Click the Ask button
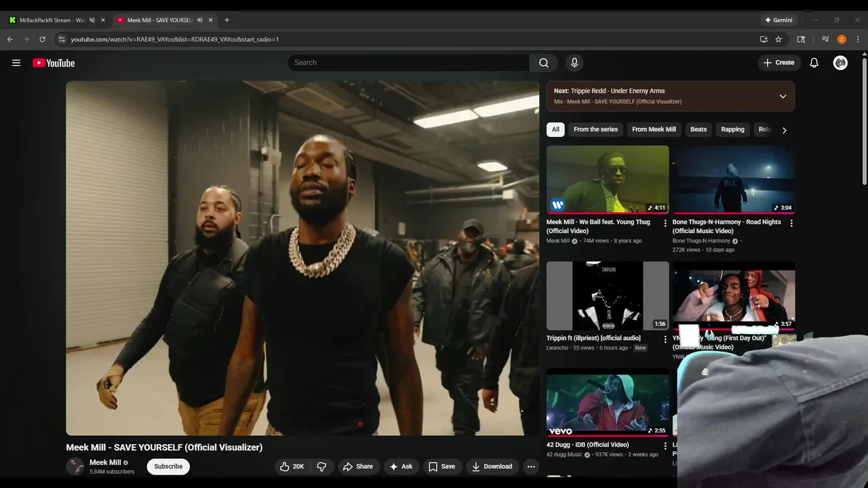The width and height of the screenshot is (868, 488). tap(401, 466)
